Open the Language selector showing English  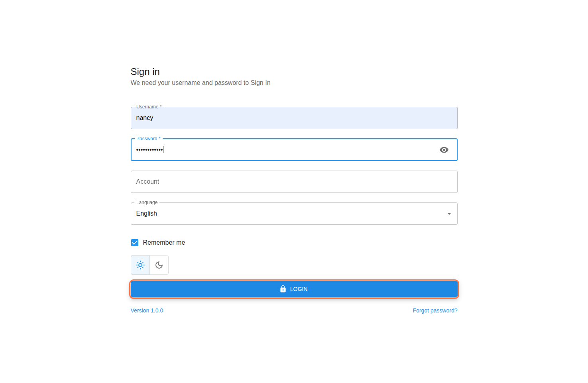coord(279,214)
